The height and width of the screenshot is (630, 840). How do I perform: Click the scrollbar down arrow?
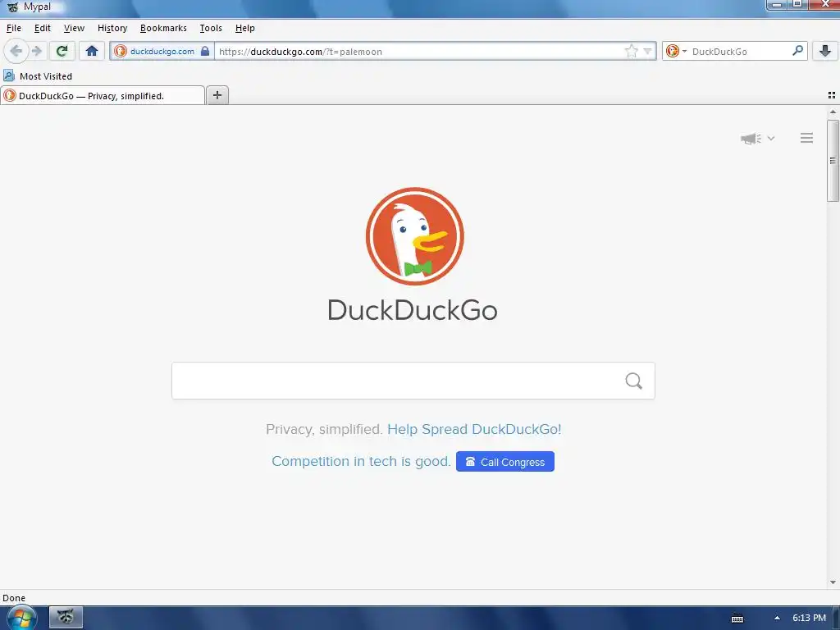coord(833,582)
